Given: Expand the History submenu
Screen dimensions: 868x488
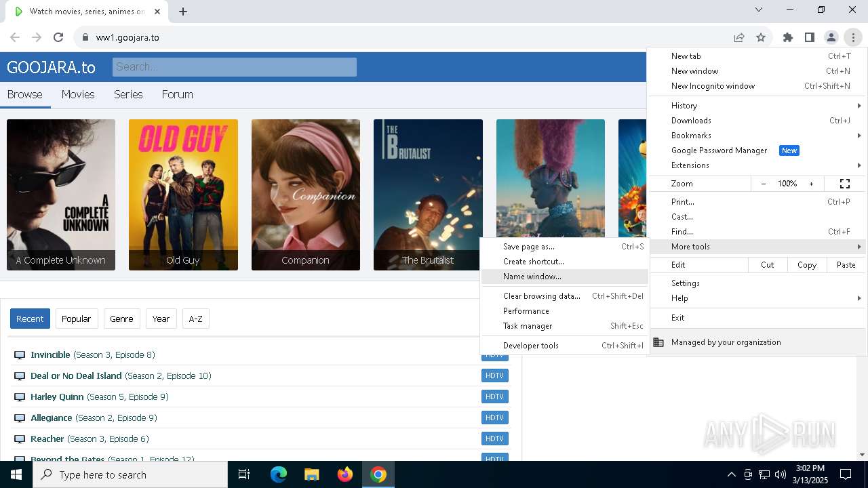Looking at the screenshot, I should (758, 106).
